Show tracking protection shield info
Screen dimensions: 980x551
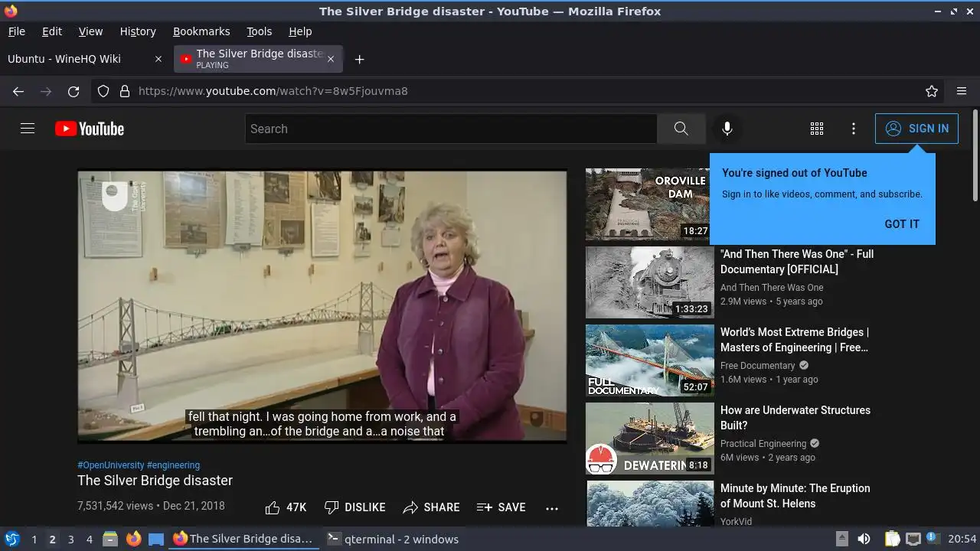[x=103, y=91]
